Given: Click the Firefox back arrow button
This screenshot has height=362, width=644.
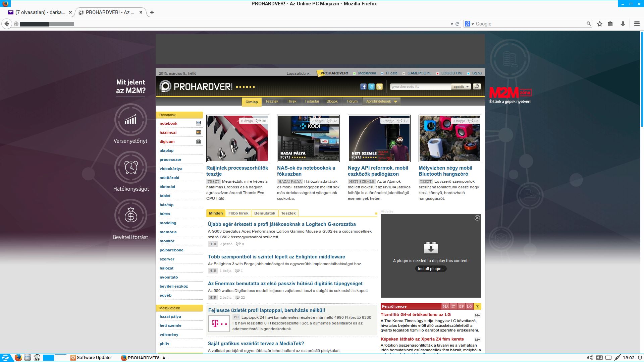Looking at the screenshot, I should pyautogui.click(x=6, y=24).
